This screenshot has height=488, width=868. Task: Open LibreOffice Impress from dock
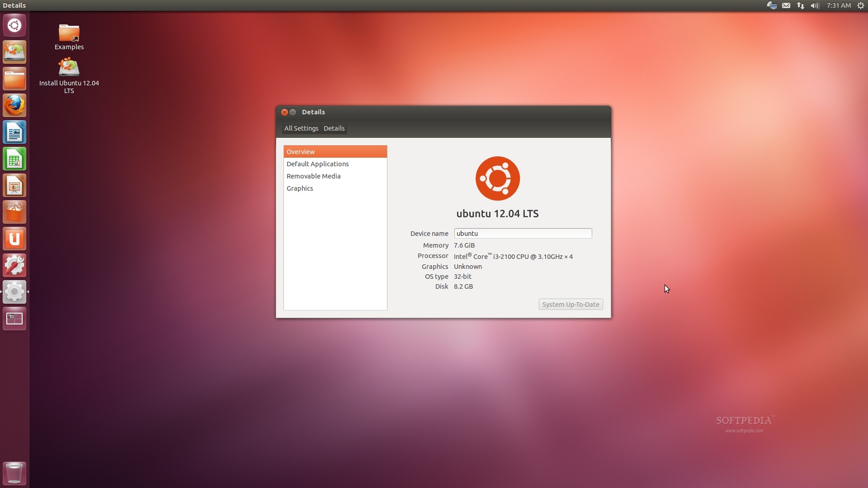[x=14, y=185]
